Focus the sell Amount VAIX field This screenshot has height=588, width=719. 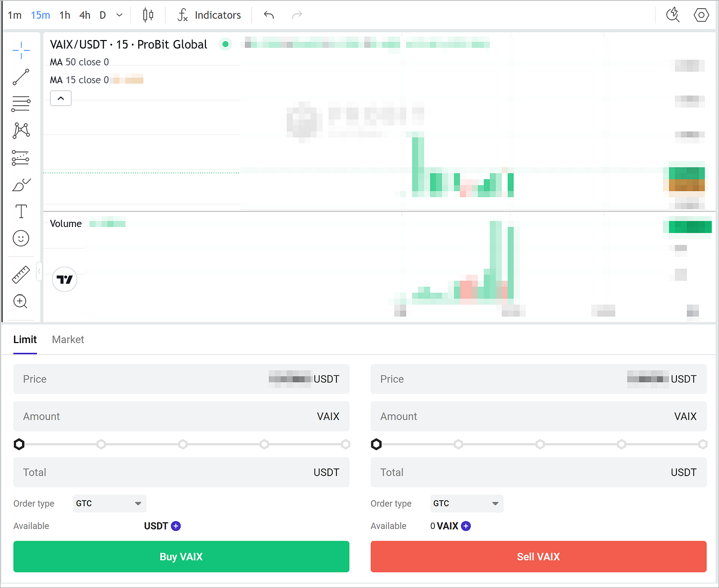(539, 416)
